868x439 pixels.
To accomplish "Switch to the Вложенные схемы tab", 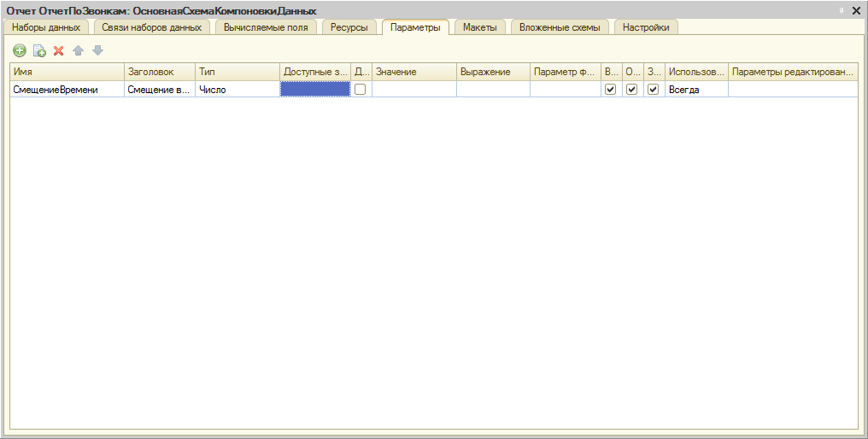I will [x=560, y=27].
